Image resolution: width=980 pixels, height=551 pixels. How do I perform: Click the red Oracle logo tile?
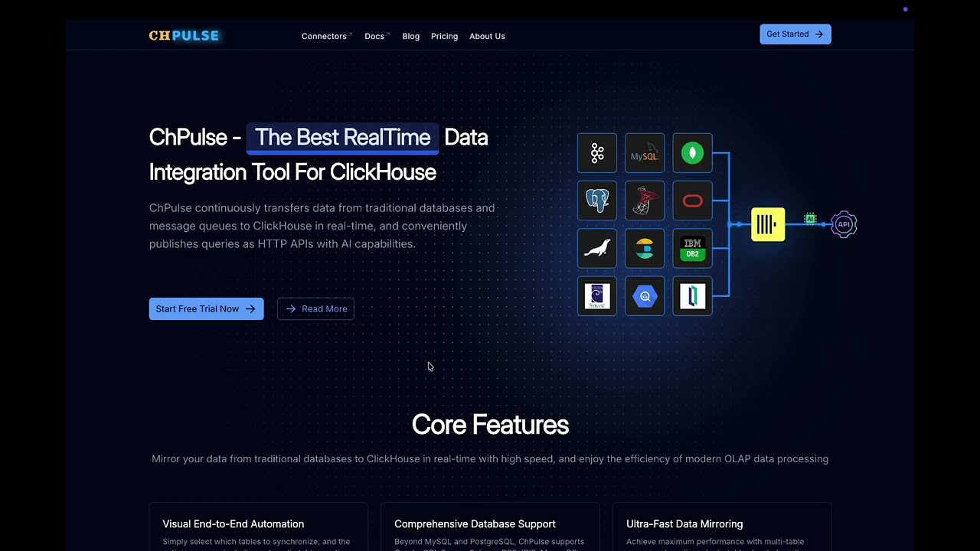(x=692, y=201)
